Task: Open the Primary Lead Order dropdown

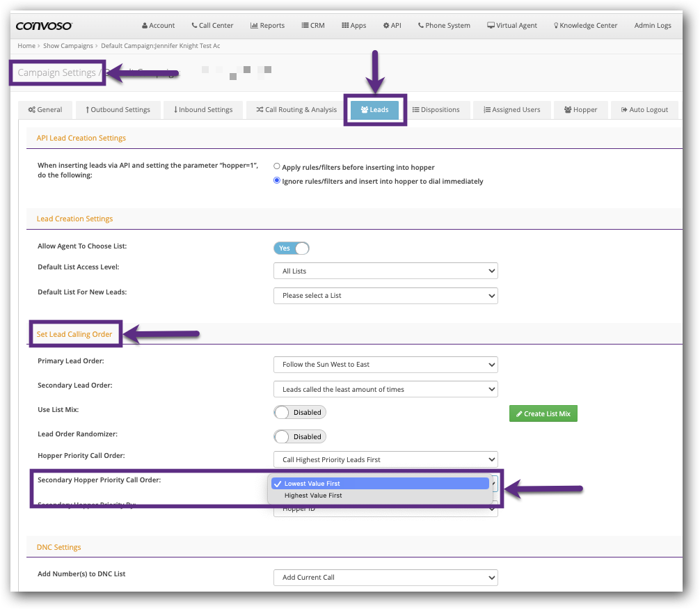Action: click(x=385, y=364)
